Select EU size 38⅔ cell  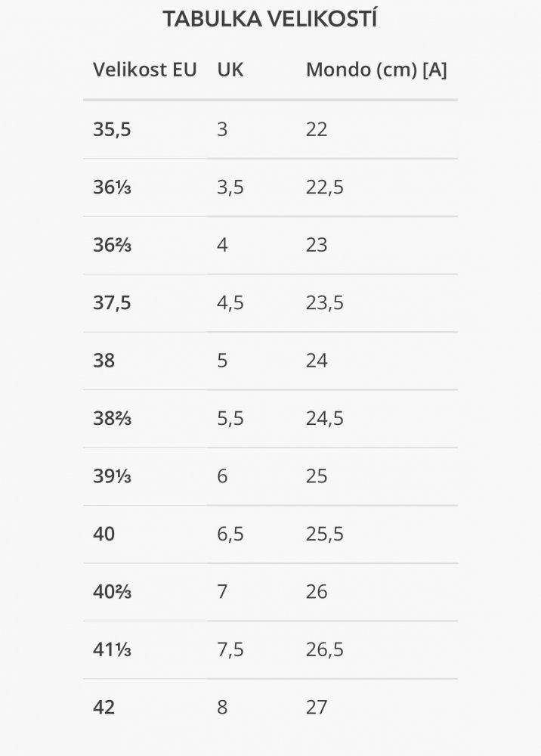[113, 419]
